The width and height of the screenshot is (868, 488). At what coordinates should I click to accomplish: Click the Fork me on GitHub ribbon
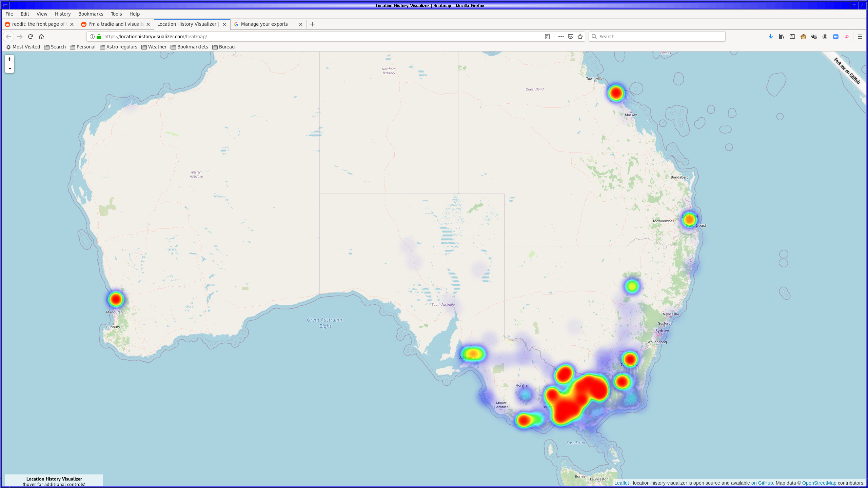pyautogui.click(x=847, y=71)
